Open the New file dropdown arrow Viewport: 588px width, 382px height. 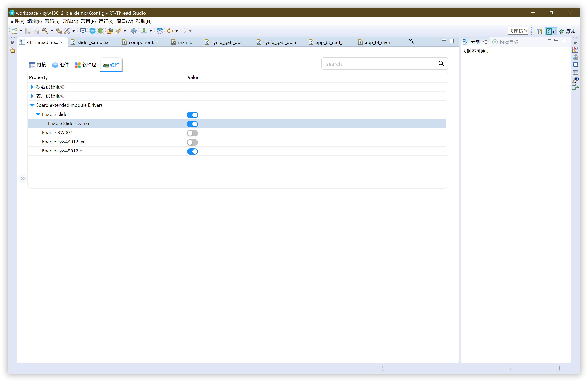(x=21, y=31)
